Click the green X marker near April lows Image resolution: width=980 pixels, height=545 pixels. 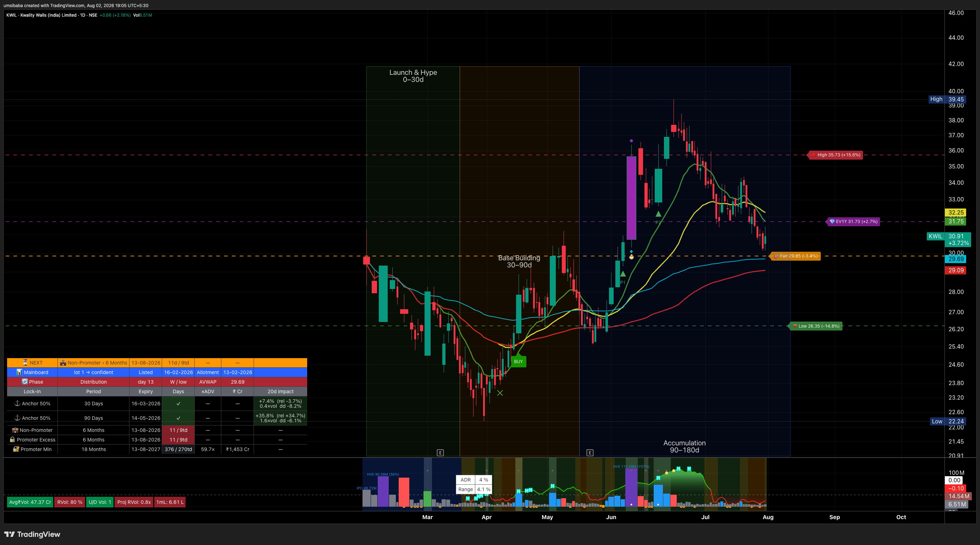[x=500, y=393]
